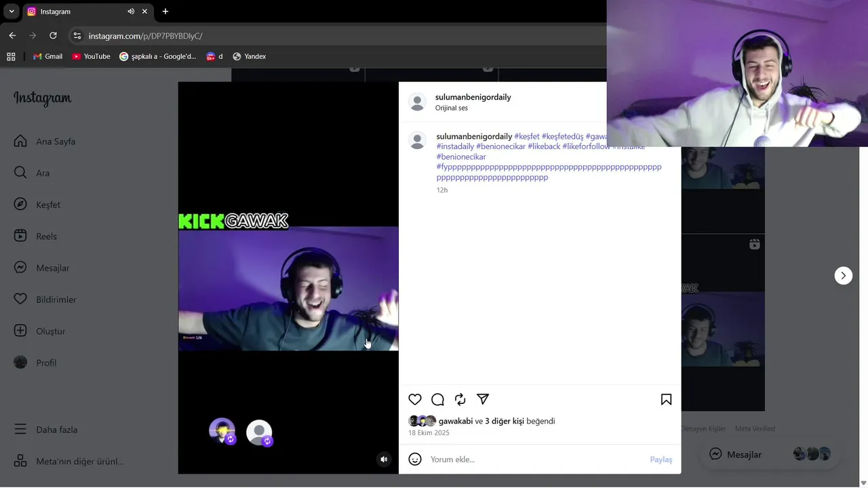Click the first tagged-user avatar on video
Screen dimensions: 868x488
[x=222, y=431]
